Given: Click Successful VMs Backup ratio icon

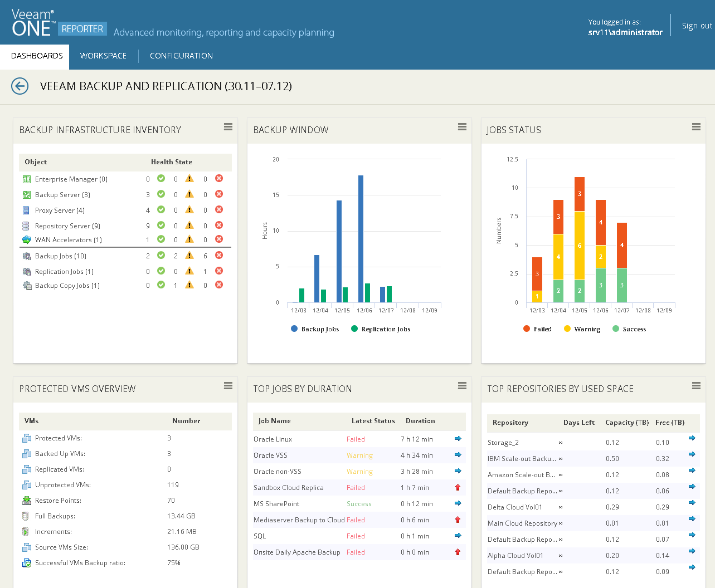Looking at the screenshot, I should click(26, 563).
